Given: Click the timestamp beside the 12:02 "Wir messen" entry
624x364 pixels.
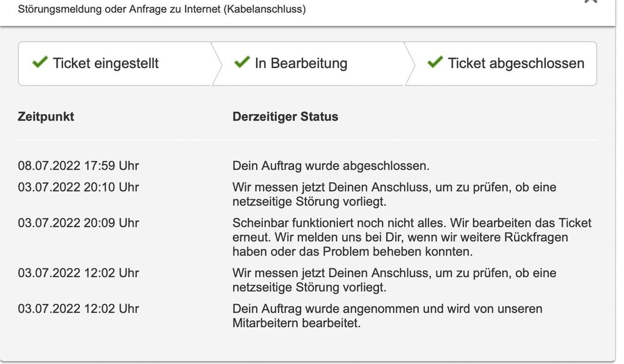Looking at the screenshot, I should [79, 273].
